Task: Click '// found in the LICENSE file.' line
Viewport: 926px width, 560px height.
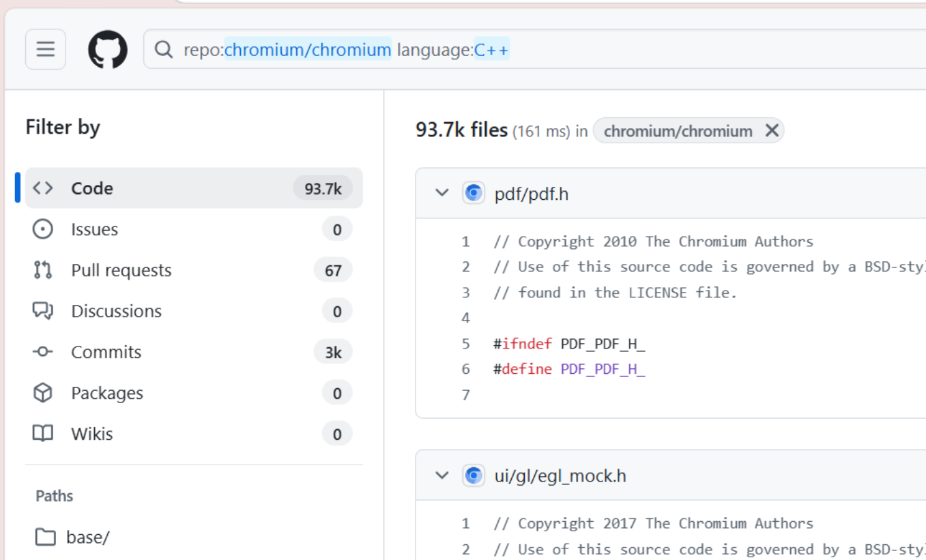Action: tap(616, 293)
